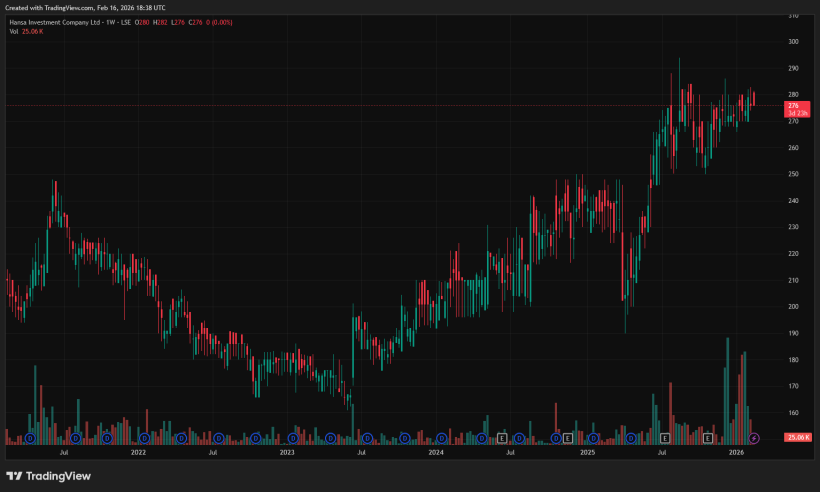This screenshot has width=820, height=492.
Task: Click the 210 price axis label
Action: [793, 281]
